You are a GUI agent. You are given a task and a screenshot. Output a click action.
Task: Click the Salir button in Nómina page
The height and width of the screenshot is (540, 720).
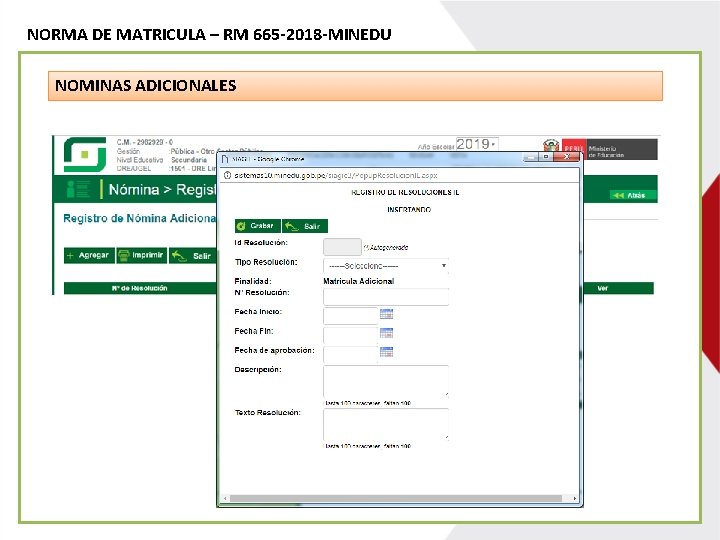point(192,256)
